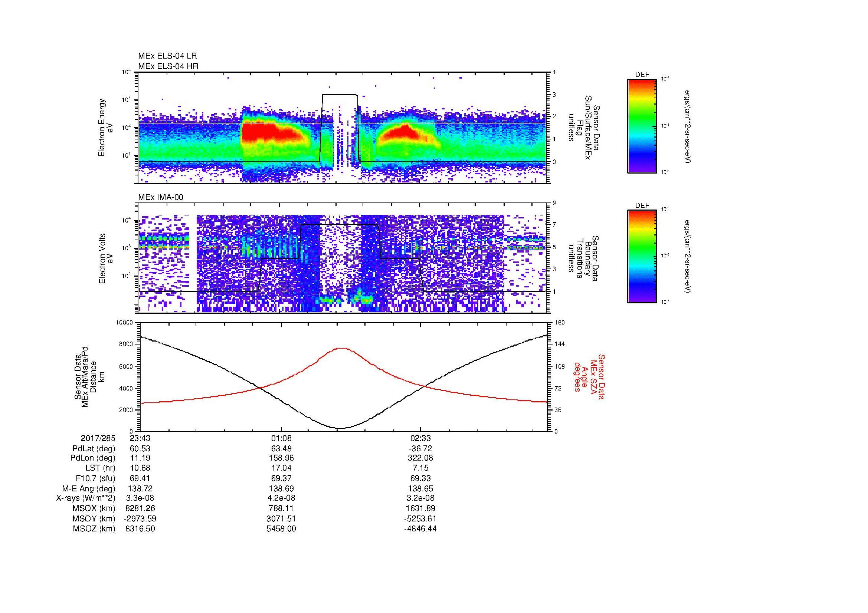This screenshot has width=868, height=613.
Task: Select PdLat value 60.53
Action: coord(140,449)
